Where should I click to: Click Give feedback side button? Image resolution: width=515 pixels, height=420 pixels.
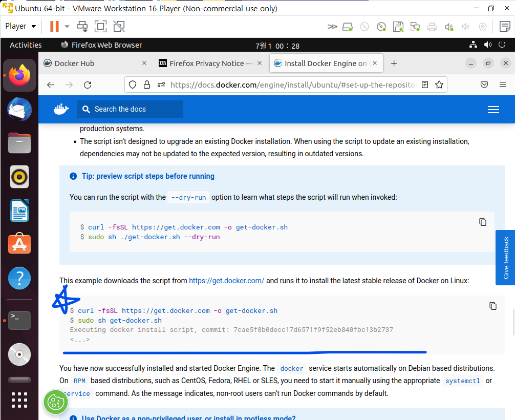pyautogui.click(x=505, y=258)
